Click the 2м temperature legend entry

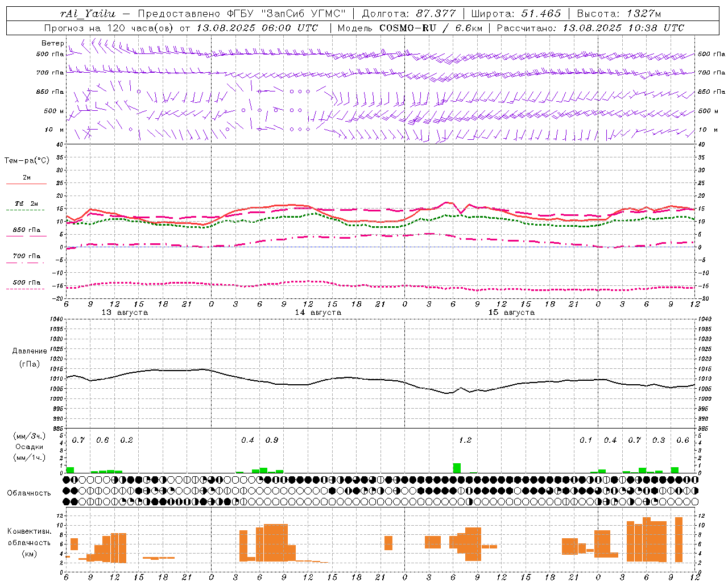tap(27, 178)
